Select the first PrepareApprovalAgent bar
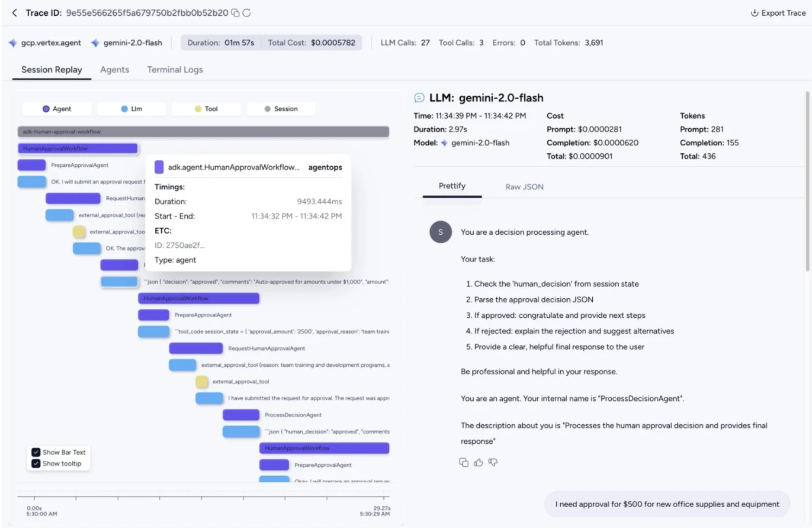This screenshot has width=812, height=528. (32, 165)
